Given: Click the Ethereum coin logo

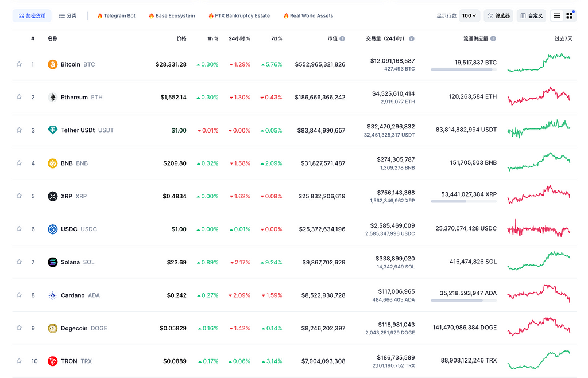Looking at the screenshot, I should pyautogui.click(x=52, y=98).
